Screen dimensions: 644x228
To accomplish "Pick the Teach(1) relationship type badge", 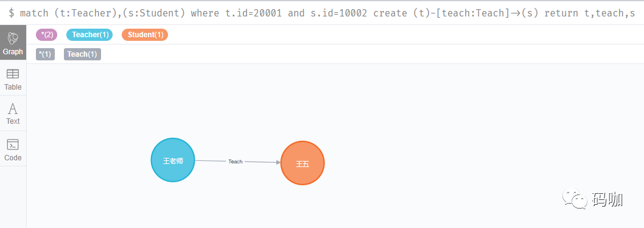I will [x=82, y=54].
